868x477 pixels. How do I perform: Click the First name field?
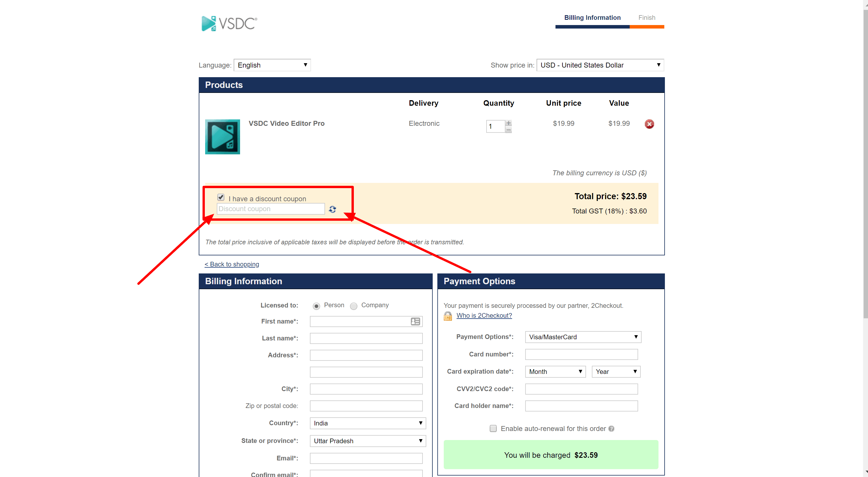(366, 321)
